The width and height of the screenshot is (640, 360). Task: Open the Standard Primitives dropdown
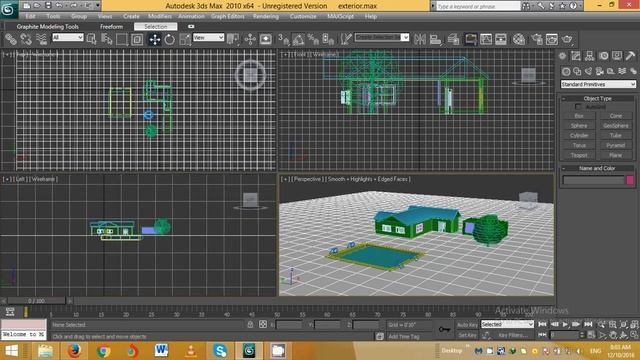point(598,84)
